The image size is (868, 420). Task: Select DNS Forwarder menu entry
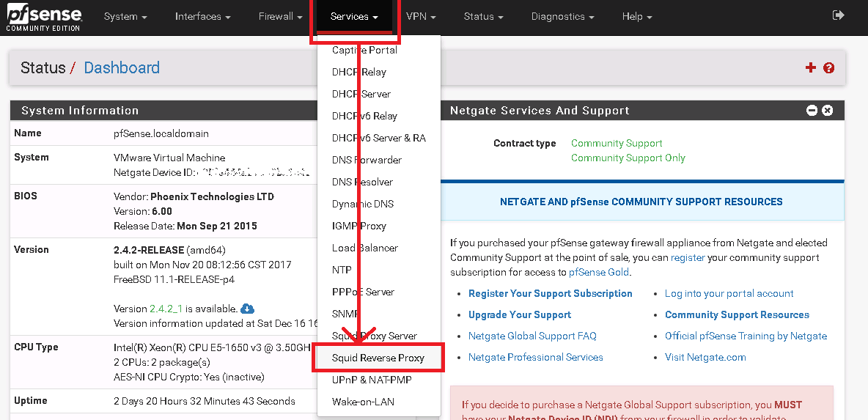pos(378,160)
